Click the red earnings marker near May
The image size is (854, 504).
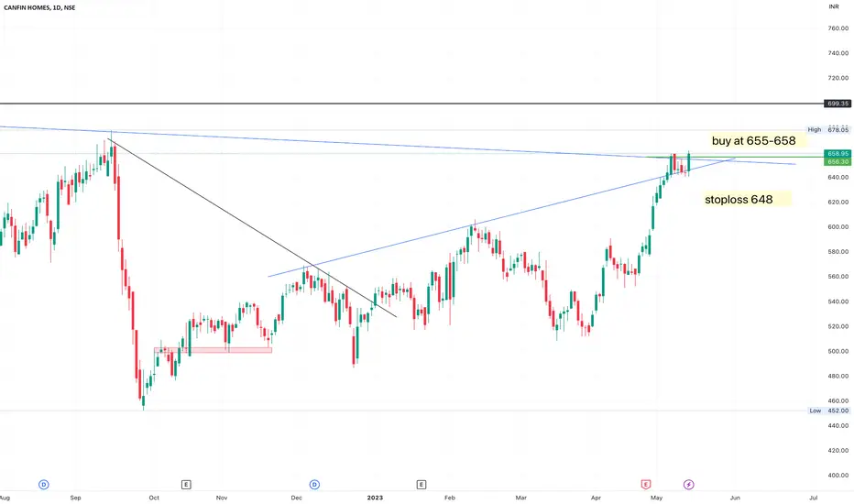646,485
